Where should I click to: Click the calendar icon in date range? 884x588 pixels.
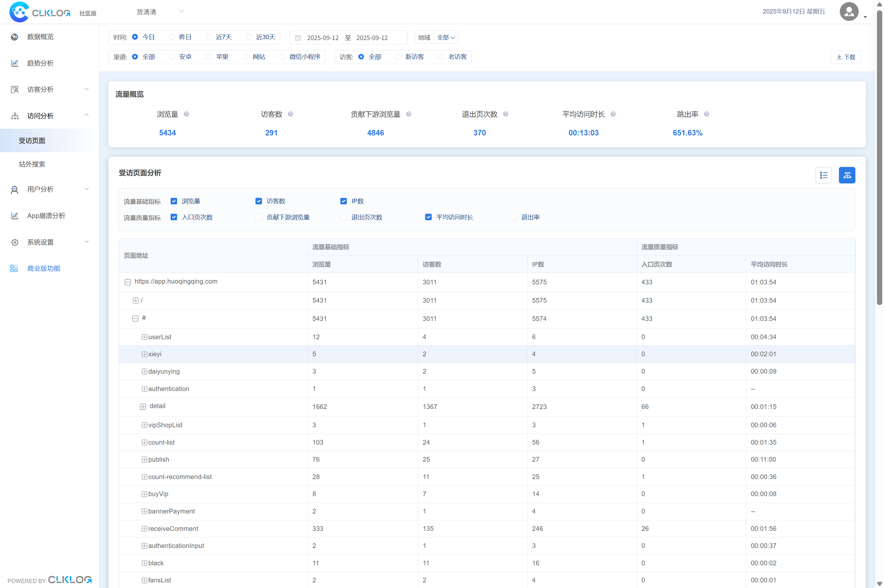point(298,38)
